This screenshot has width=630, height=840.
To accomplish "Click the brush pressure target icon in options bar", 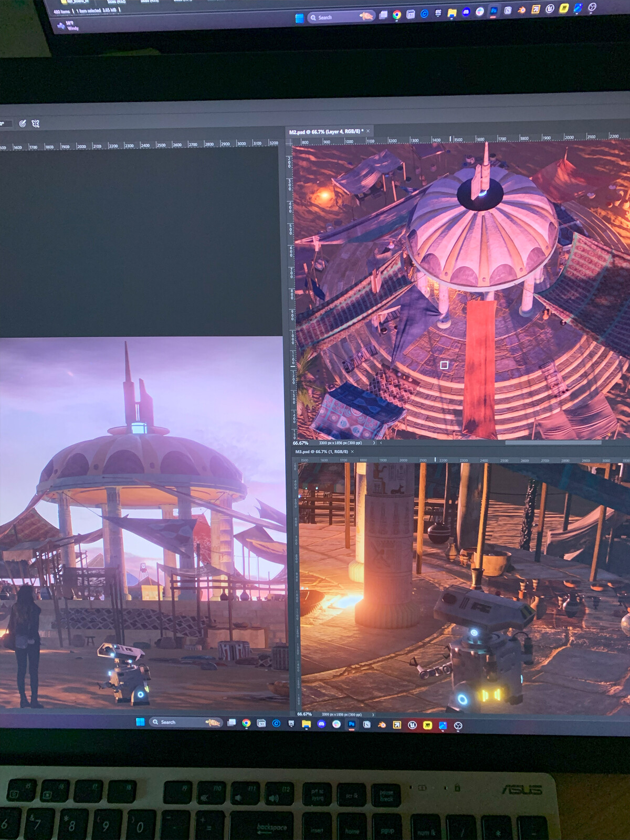I will click(23, 123).
